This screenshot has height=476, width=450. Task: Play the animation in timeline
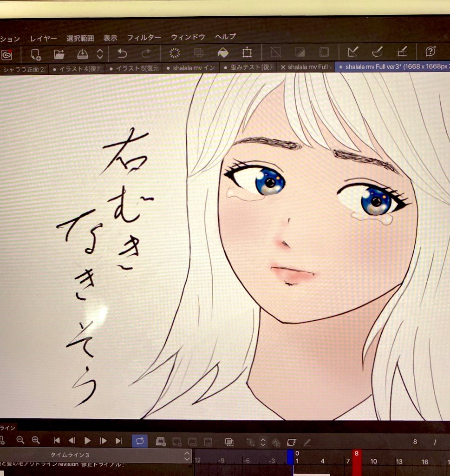pos(88,440)
